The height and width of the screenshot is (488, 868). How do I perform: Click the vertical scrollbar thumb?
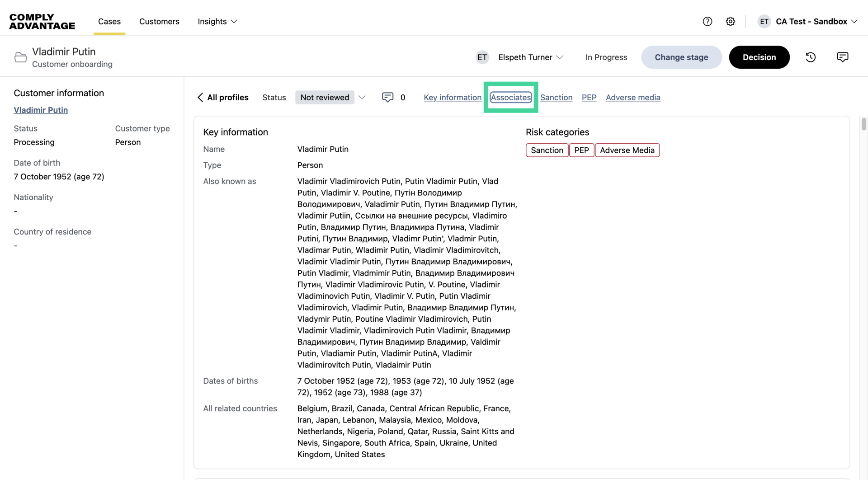[x=863, y=124]
